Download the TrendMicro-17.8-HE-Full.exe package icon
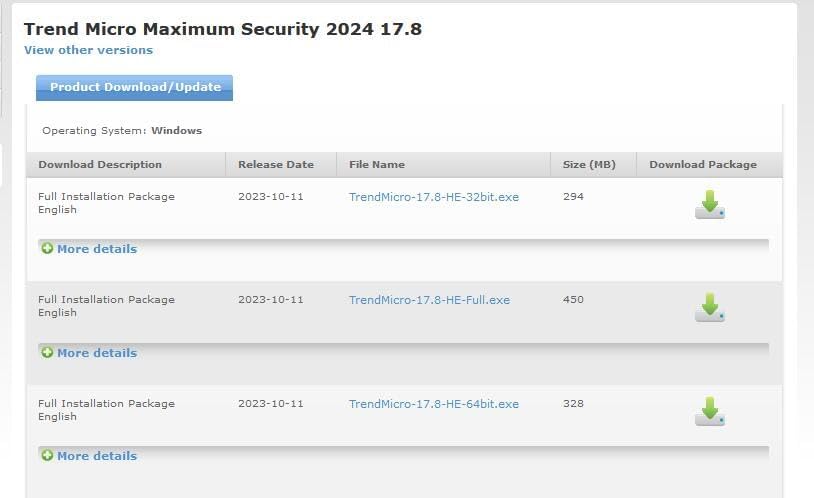 [x=710, y=307]
